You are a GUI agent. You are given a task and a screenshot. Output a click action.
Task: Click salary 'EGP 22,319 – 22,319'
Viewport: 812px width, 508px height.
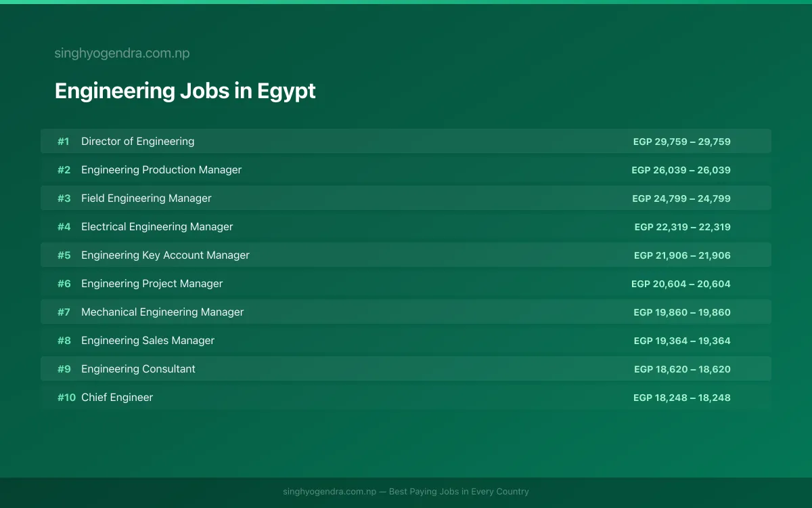tap(683, 227)
